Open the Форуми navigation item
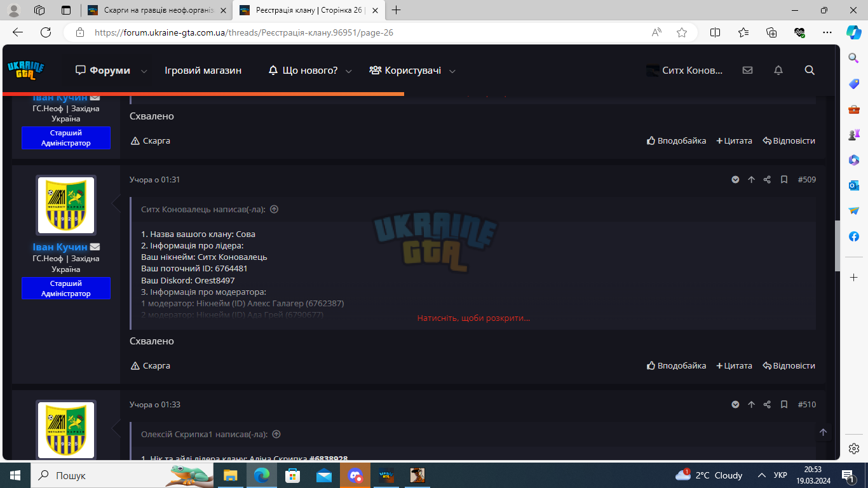The height and width of the screenshot is (488, 868). pos(103,71)
